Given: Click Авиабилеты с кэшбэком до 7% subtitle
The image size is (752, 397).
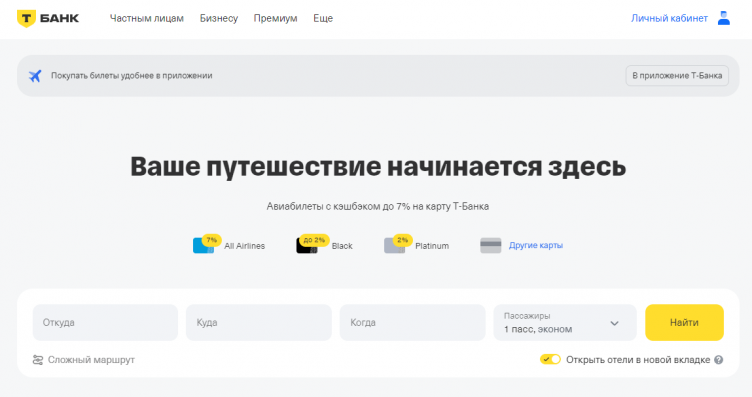Looking at the screenshot, I should tap(377, 207).
